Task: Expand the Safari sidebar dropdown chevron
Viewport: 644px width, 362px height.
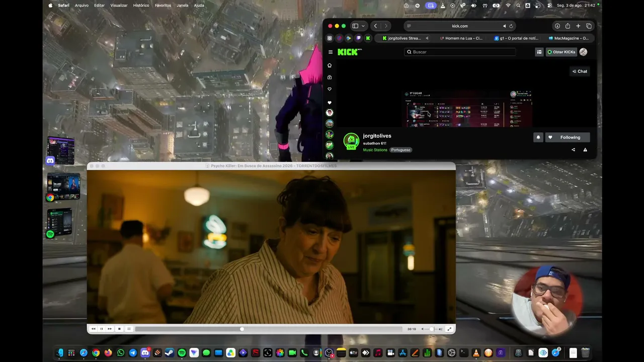Action: point(363,26)
